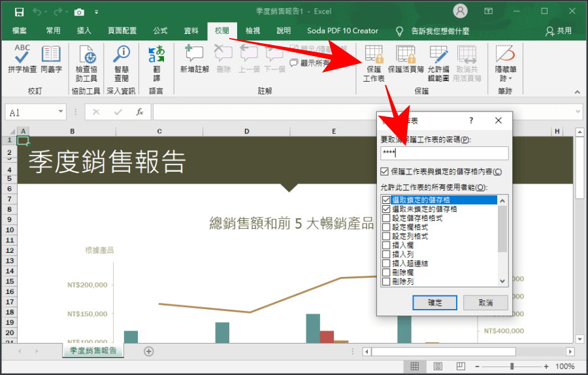The height and width of the screenshot is (375, 588).
Task: Open the 說明 help tab
Action: point(284,31)
